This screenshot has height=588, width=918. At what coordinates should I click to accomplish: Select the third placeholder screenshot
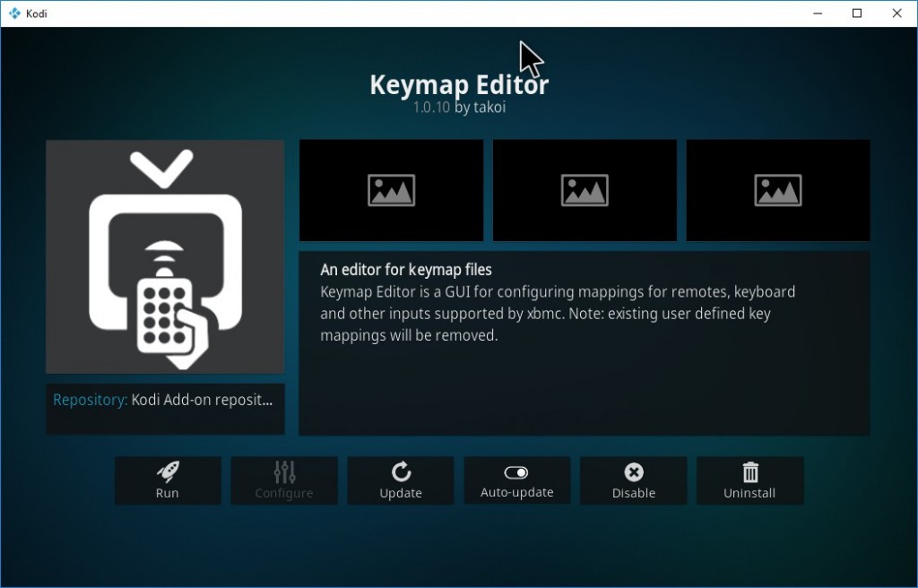pyautogui.click(x=777, y=189)
